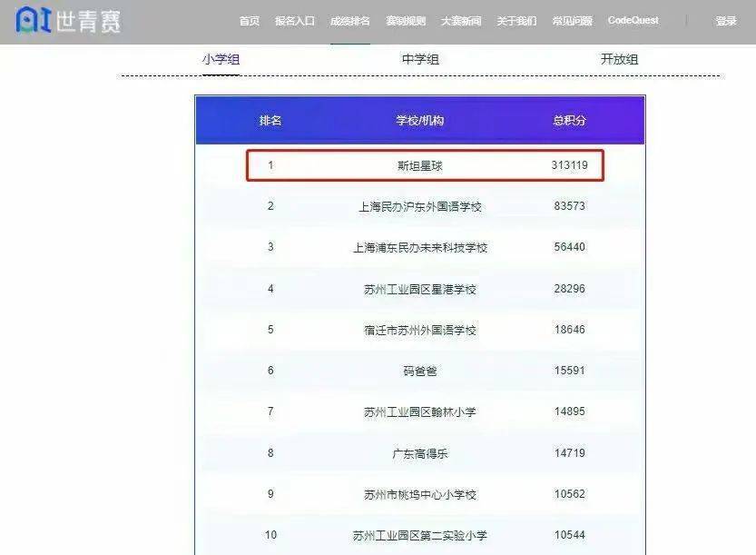Click the 登录 login button
Screen dimensions: 756x555
pos(726,21)
